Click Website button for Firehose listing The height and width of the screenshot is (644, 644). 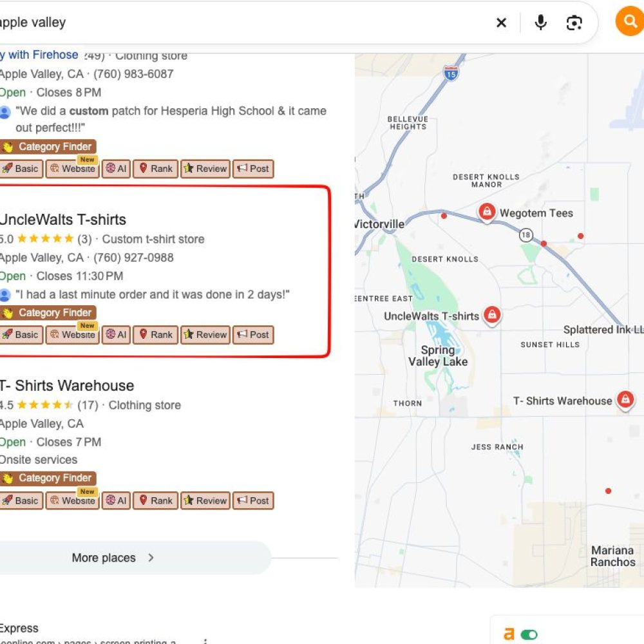click(72, 169)
